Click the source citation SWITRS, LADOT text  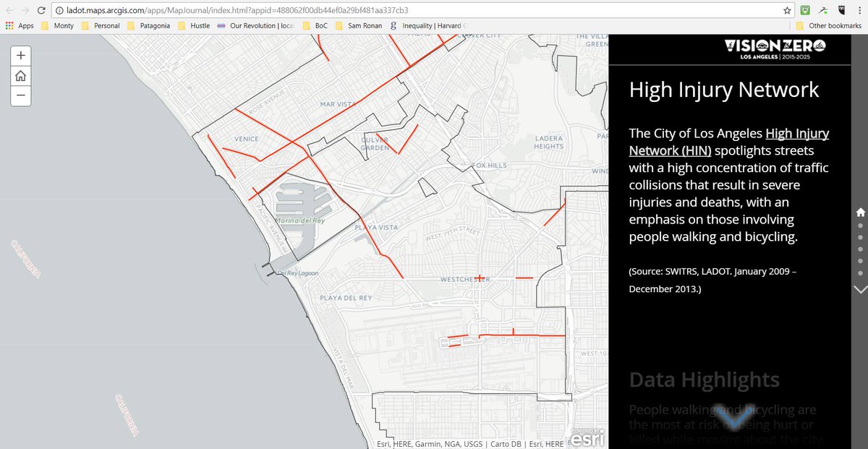(x=712, y=279)
